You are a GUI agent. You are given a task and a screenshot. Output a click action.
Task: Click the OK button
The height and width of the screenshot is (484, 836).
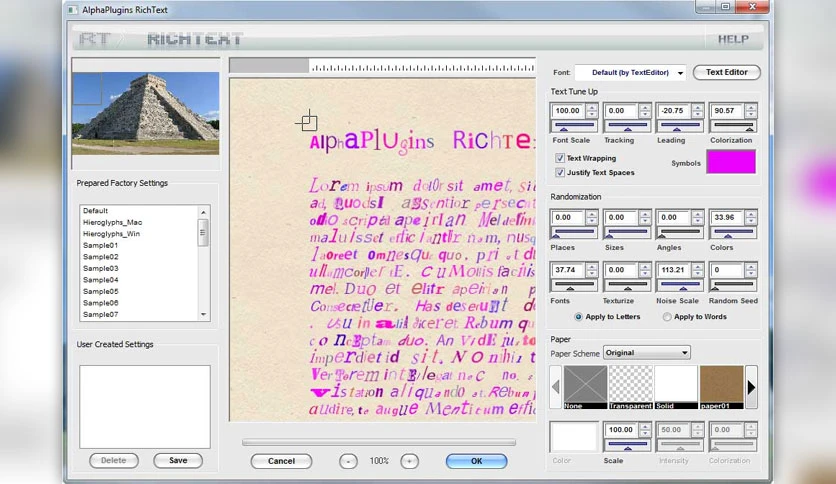(x=477, y=461)
